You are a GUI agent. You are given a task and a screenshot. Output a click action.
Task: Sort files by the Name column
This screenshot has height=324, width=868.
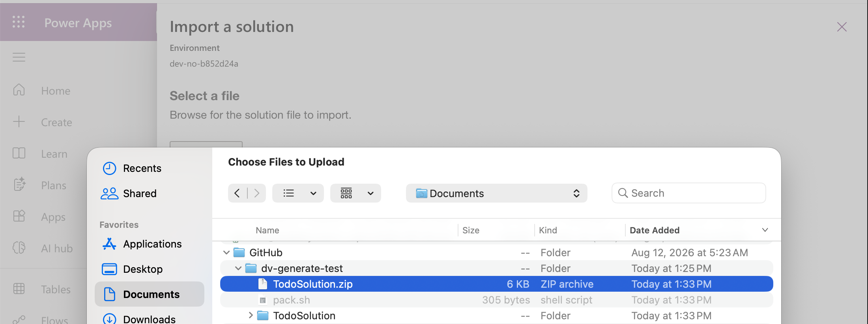tap(268, 230)
